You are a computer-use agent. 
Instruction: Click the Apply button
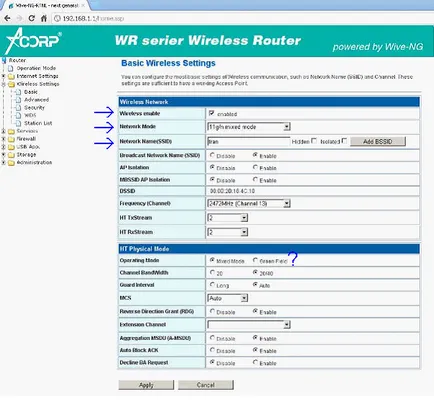[146, 385]
